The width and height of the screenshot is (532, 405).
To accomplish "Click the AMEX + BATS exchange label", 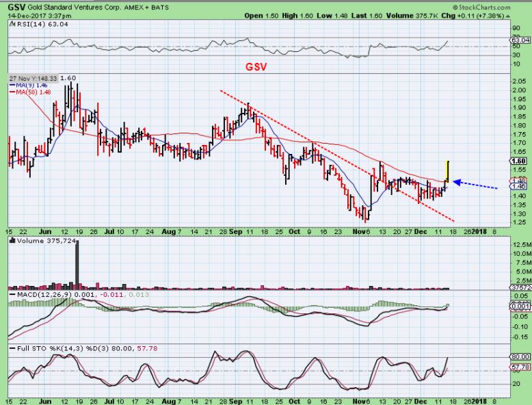I will tap(146, 8).
